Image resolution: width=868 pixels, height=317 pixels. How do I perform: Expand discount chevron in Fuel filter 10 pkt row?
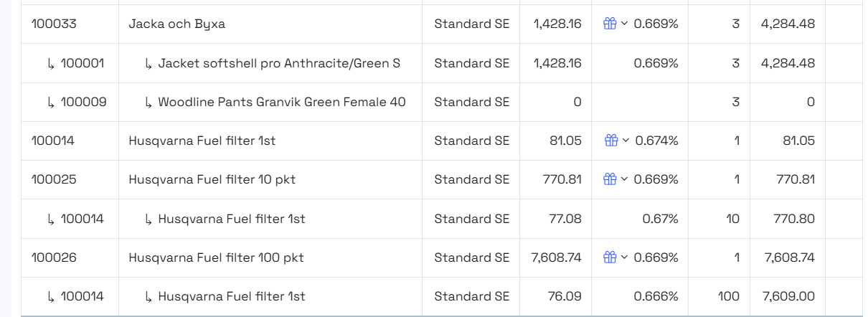pyautogui.click(x=624, y=179)
